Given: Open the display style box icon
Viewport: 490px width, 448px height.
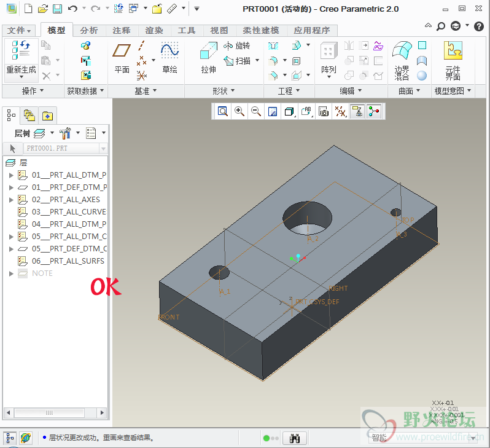Looking at the screenshot, I should coord(289,111).
